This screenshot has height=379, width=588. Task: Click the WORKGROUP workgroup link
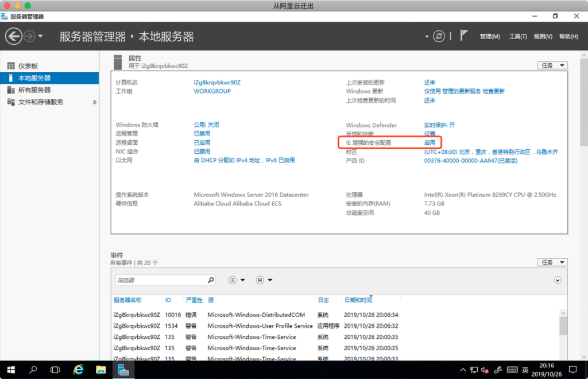(212, 91)
